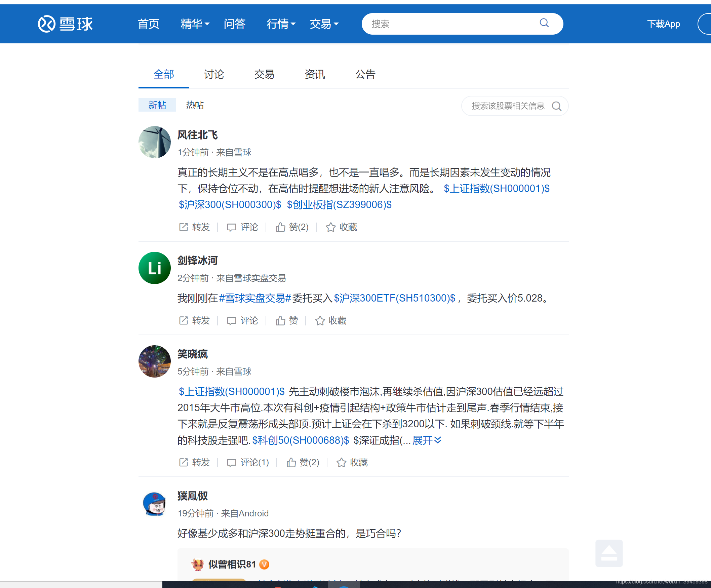711x588 pixels.
Task: Select 新帖 newest posts filter
Action: [157, 105]
